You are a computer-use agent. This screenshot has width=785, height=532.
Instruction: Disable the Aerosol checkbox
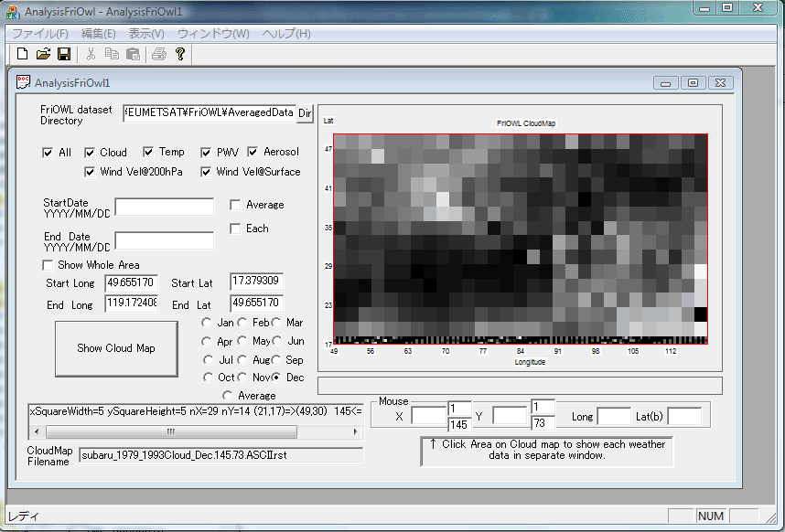coord(253,153)
